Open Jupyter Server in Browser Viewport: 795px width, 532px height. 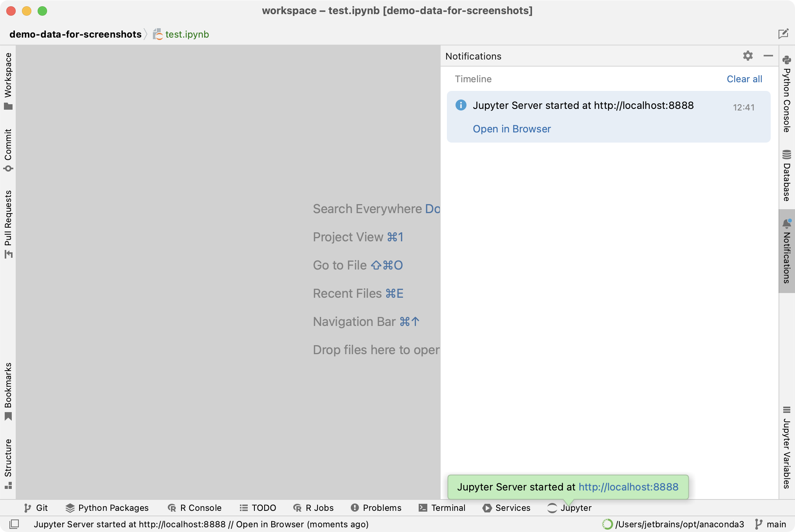512,128
